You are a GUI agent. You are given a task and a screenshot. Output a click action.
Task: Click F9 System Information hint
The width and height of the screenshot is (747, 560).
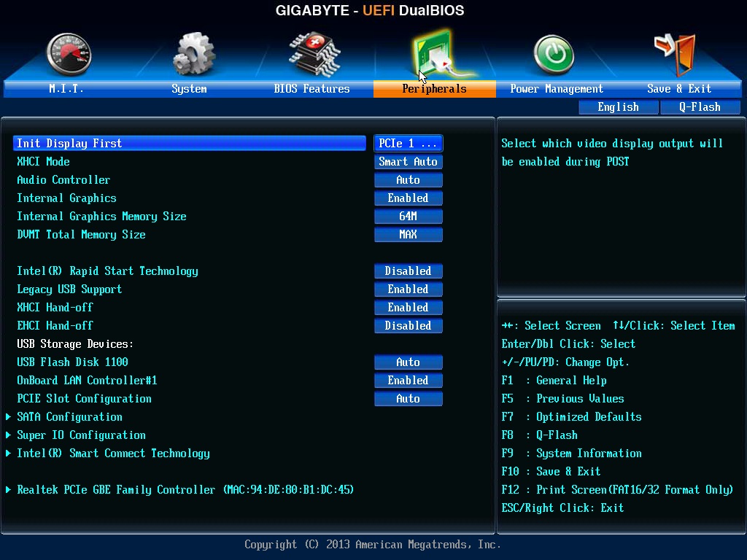pyautogui.click(x=571, y=454)
